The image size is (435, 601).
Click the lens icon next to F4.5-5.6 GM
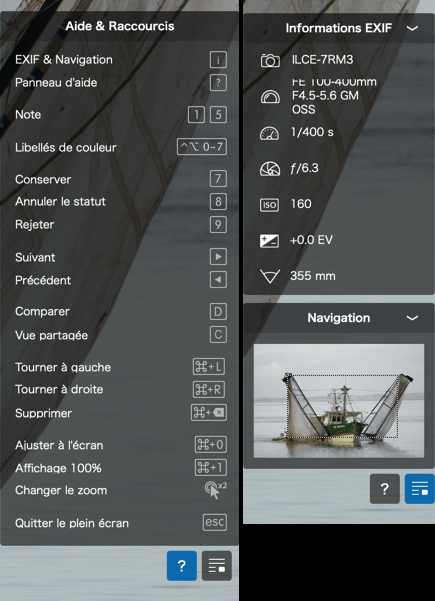tap(270, 97)
